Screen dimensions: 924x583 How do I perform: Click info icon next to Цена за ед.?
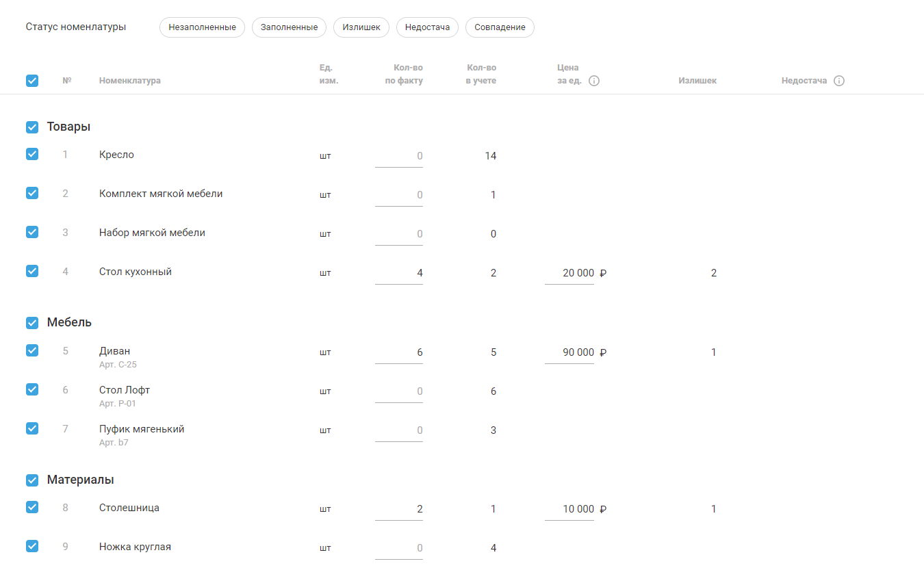coord(594,81)
